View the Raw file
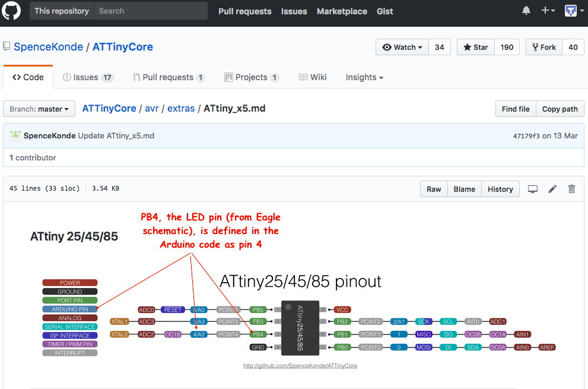This screenshot has height=389, width=588. [x=434, y=189]
